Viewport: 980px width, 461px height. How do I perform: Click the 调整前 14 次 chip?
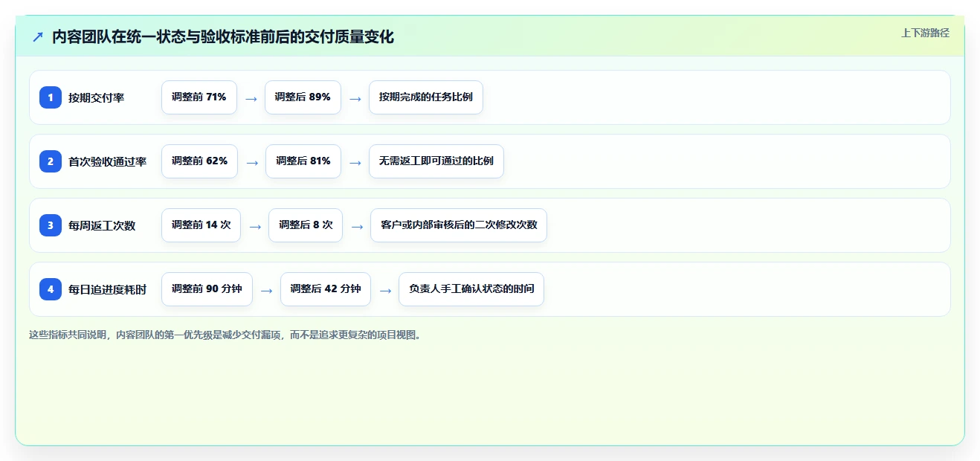pos(201,225)
